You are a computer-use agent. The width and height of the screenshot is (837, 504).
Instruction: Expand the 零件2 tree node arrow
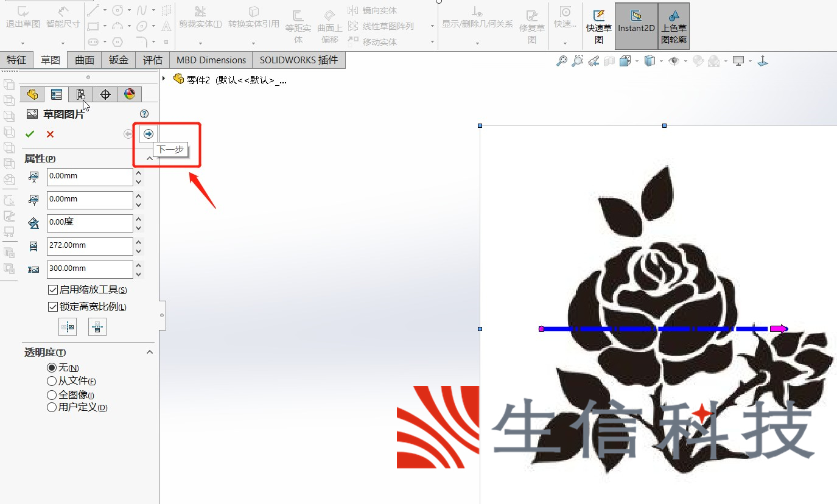point(164,79)
